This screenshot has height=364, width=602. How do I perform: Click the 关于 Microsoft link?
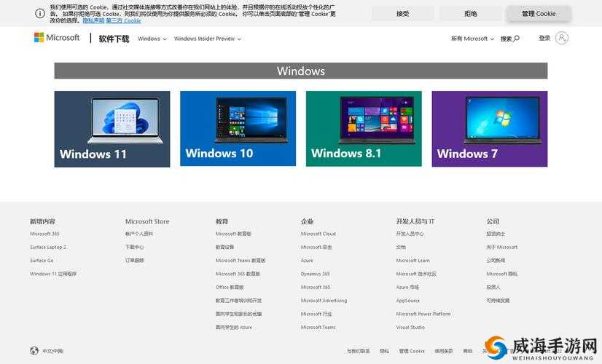coord(502,247)
